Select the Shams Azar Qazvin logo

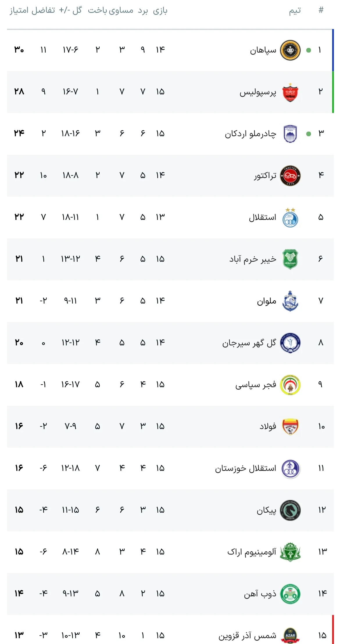point(290,635)
